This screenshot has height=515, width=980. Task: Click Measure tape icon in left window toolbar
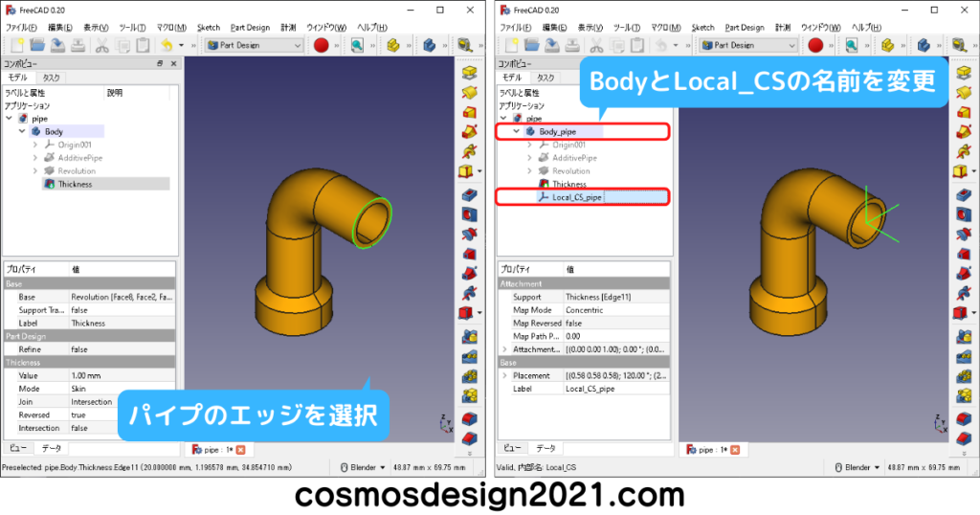(464, 45)
